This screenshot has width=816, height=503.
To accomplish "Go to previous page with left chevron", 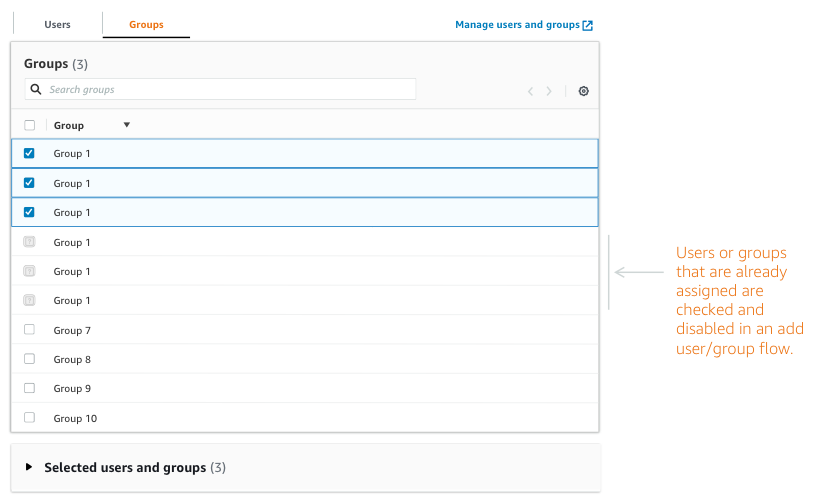I will point(531,91).
